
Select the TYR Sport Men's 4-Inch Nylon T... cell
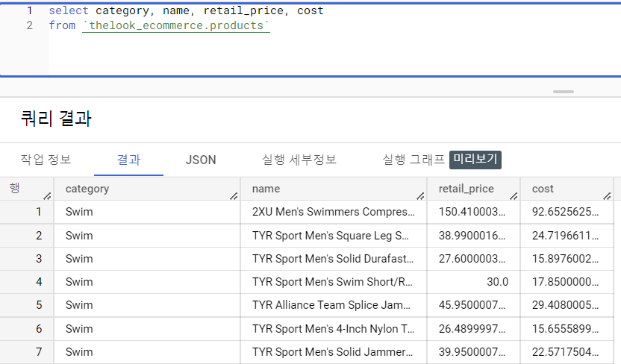tap(334, 329)
